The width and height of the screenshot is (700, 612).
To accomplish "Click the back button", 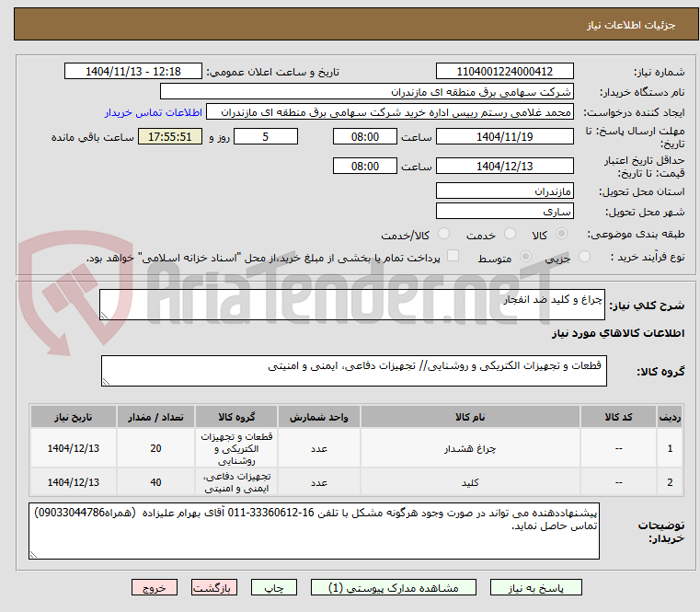I will click(213, 587).
